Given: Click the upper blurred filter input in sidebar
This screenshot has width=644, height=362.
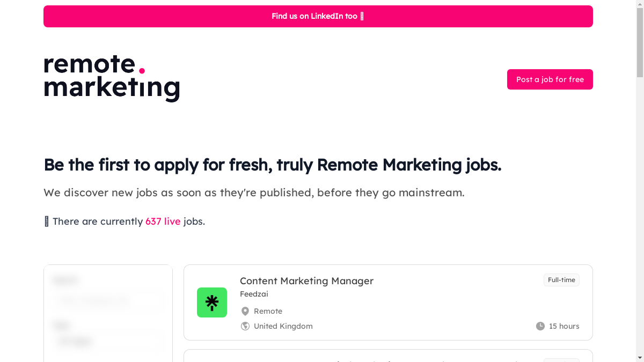Looking at the screenshot, I should click(x=107, y=300).
